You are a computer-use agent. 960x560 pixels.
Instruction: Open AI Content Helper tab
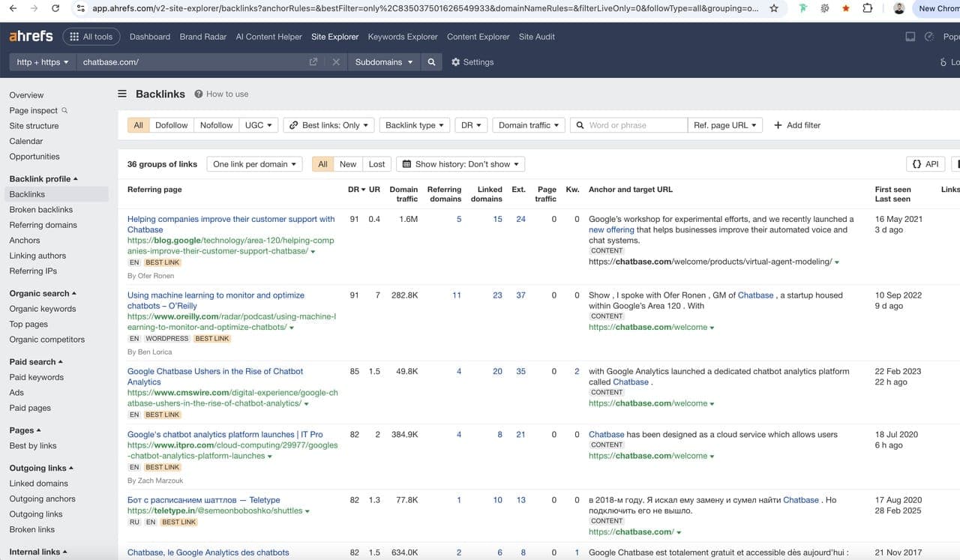[x=269, y=36]
